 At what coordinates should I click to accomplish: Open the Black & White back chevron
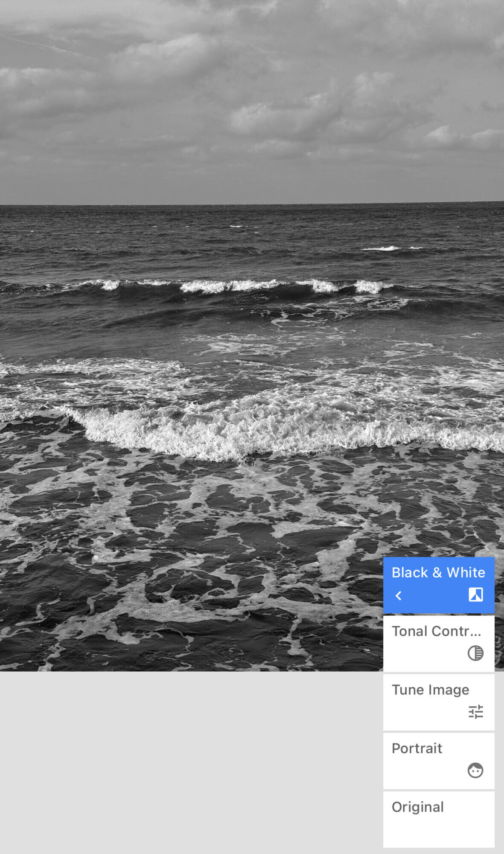tap(399, 596)
